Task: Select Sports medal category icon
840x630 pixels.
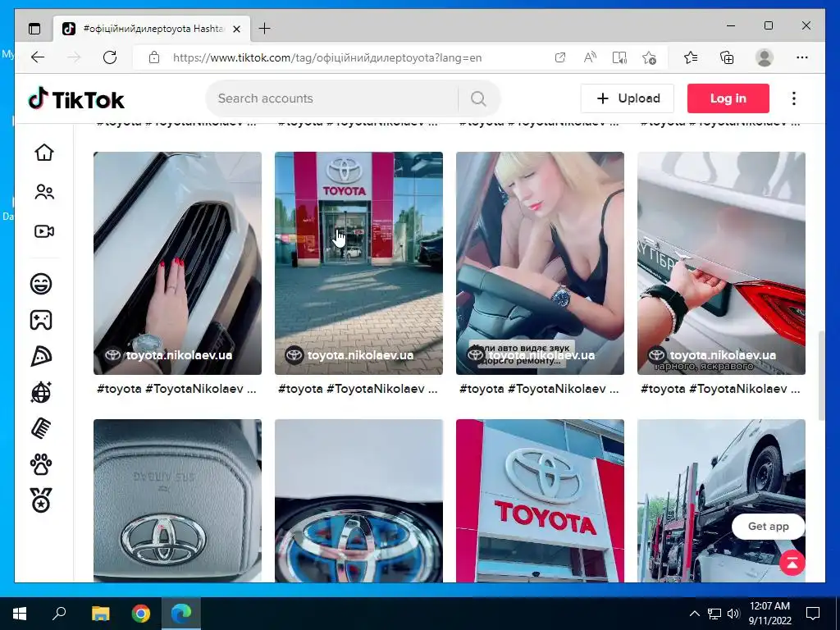Action: coord(41,500)
